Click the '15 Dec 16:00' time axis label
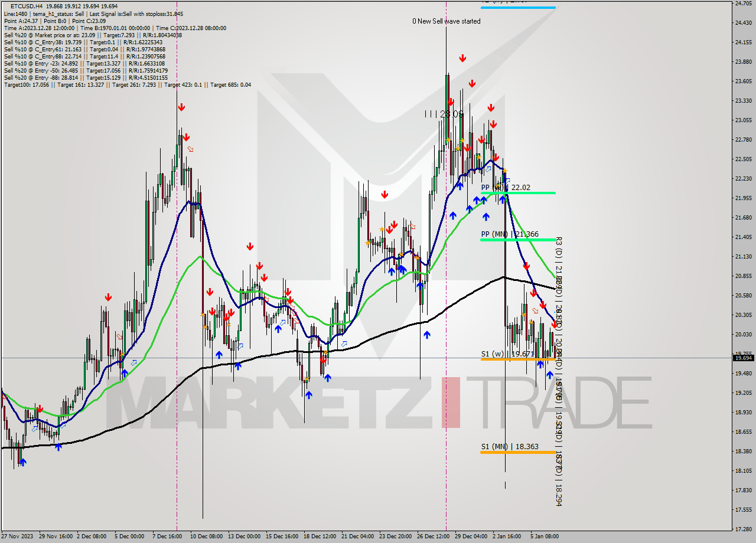The height and width of the screenshot is (543, 756). 281,537
